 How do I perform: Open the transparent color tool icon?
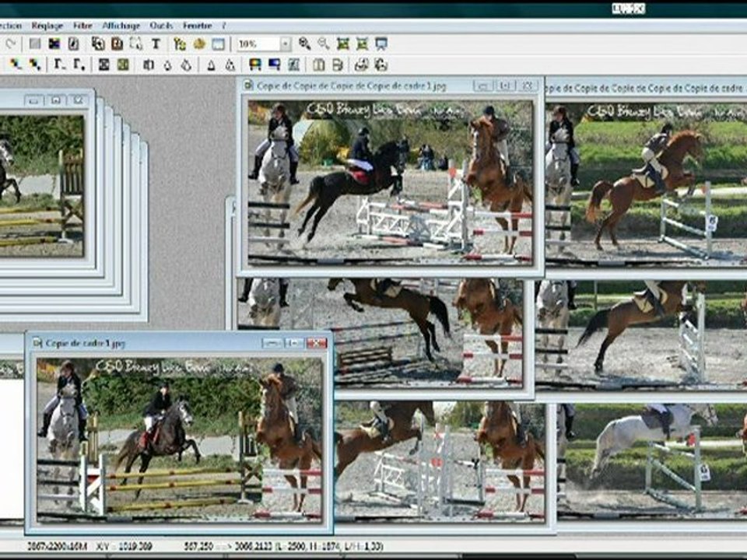pyautogui.click(x=73, y=44)
